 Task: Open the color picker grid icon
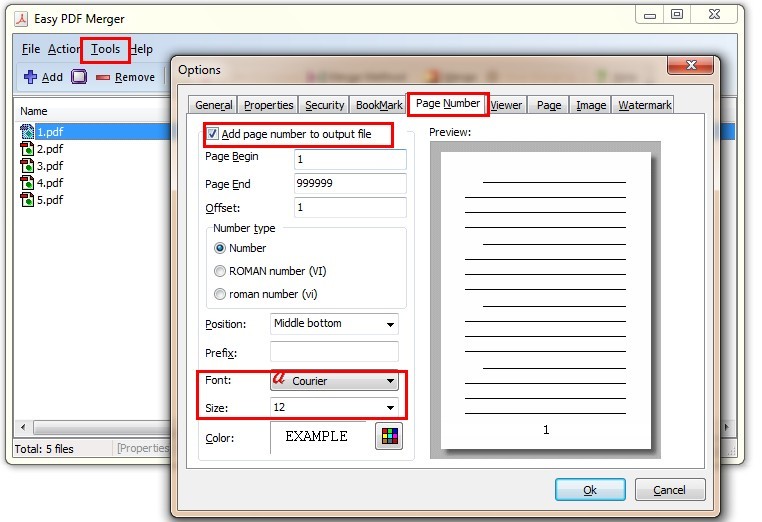[386, 436]
